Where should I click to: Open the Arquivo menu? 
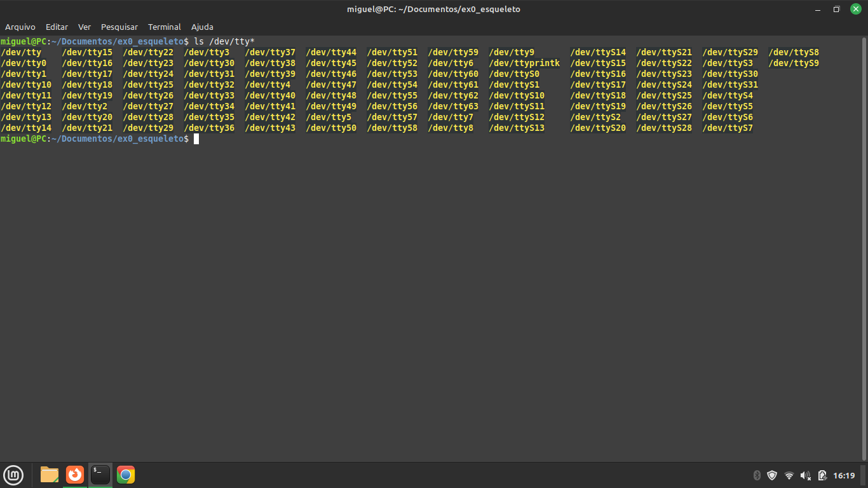(20, 27)
